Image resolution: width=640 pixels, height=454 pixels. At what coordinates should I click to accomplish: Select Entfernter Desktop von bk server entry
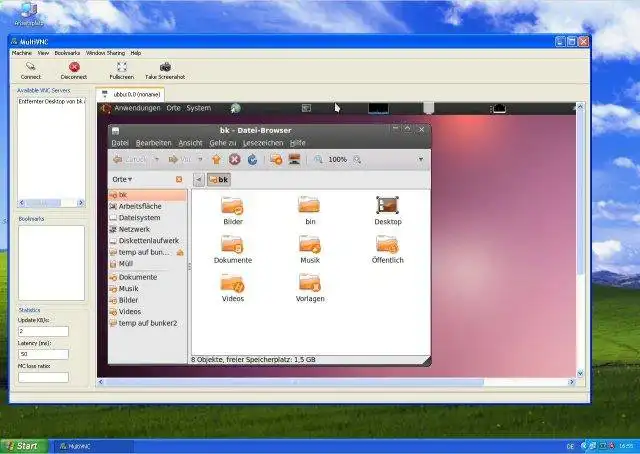(x=52, y=101)
